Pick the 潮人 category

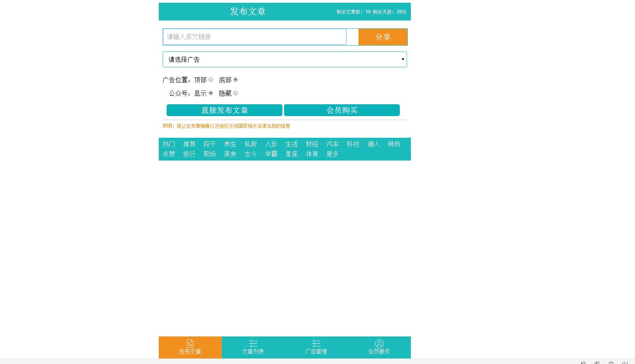tap(374, 144)
